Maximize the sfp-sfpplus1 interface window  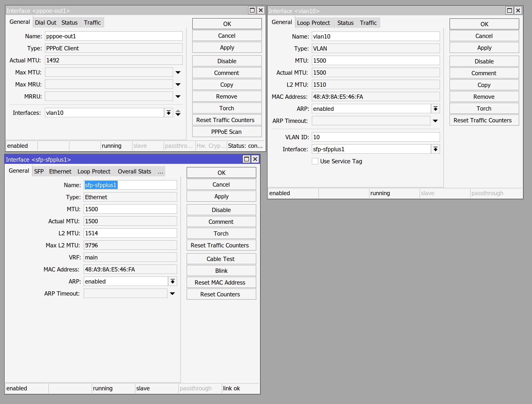246,159
